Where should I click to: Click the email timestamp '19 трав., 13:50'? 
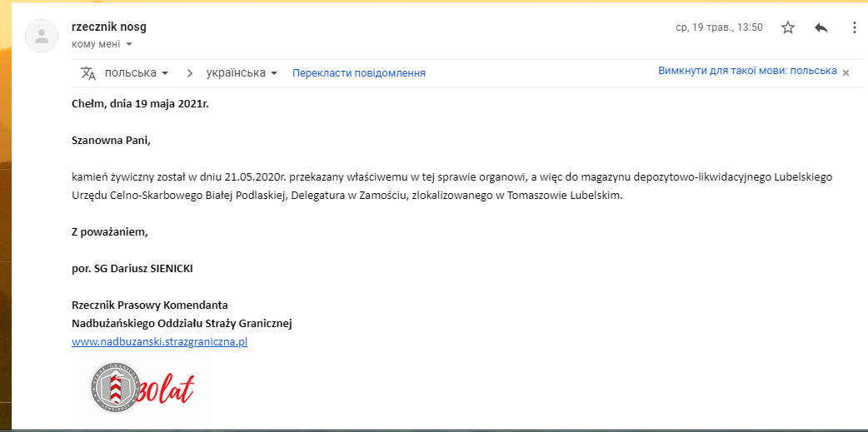[718, 27]
